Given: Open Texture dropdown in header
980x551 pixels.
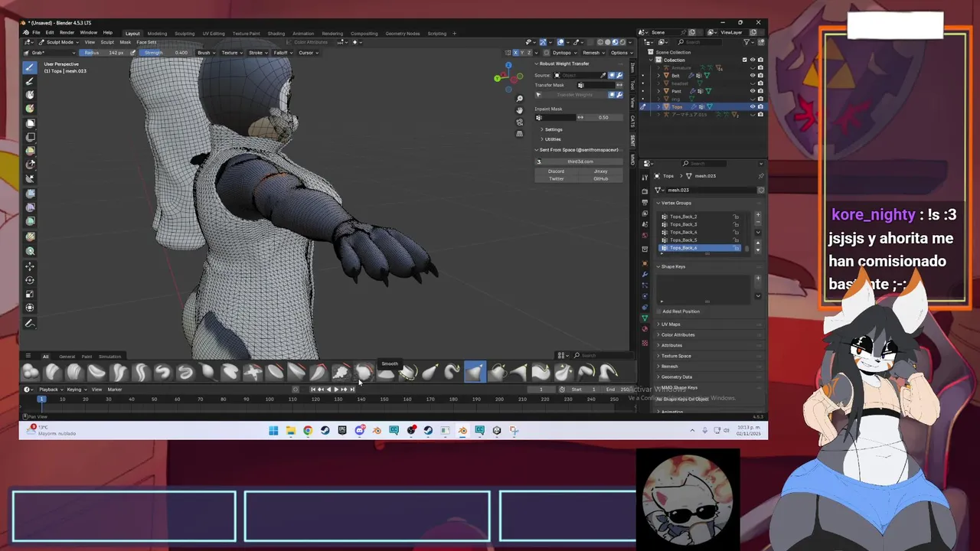Looking at the screenshot, I should (x=231, y=53).
